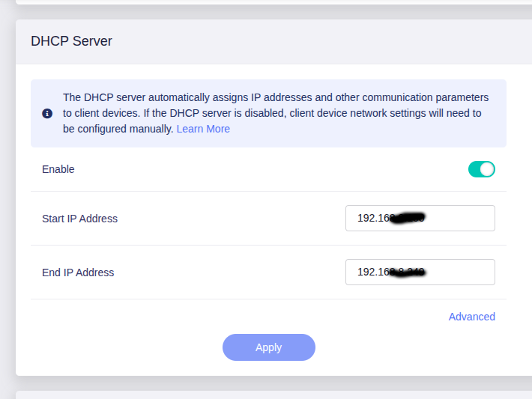Click the Enable label text
The width and height of the screenshot is (532, 399).
58,169
